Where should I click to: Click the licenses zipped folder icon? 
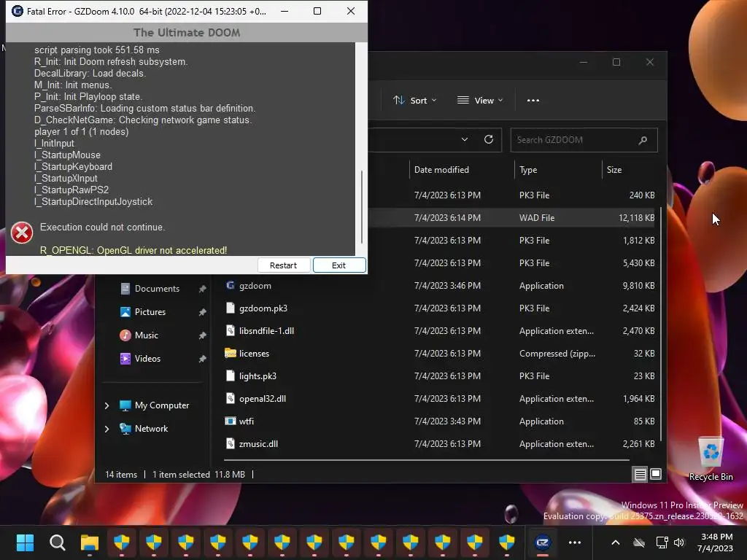tap(230, 353)
